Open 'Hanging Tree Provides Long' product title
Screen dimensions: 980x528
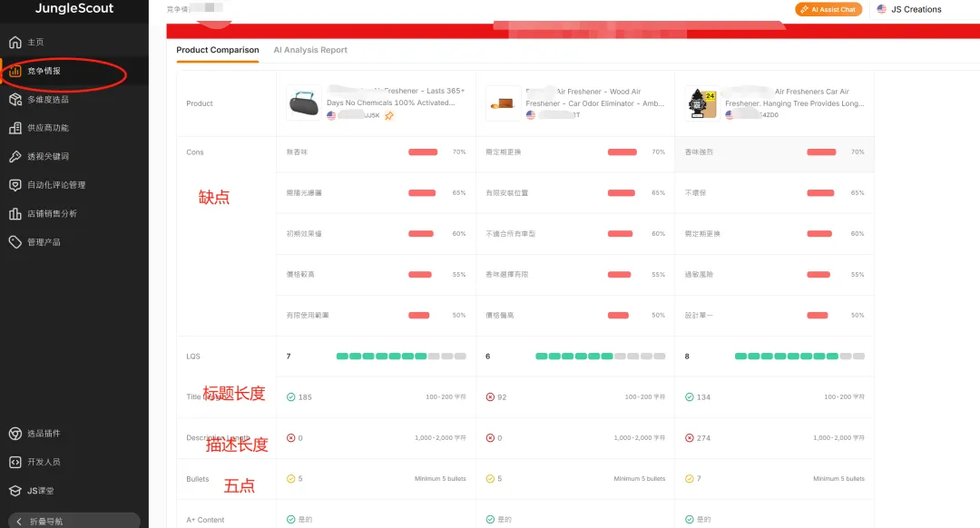[794, 97]
